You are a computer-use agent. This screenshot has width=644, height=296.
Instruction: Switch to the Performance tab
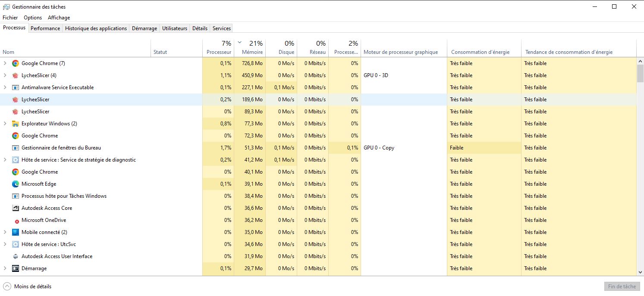[x=45, y=28]
